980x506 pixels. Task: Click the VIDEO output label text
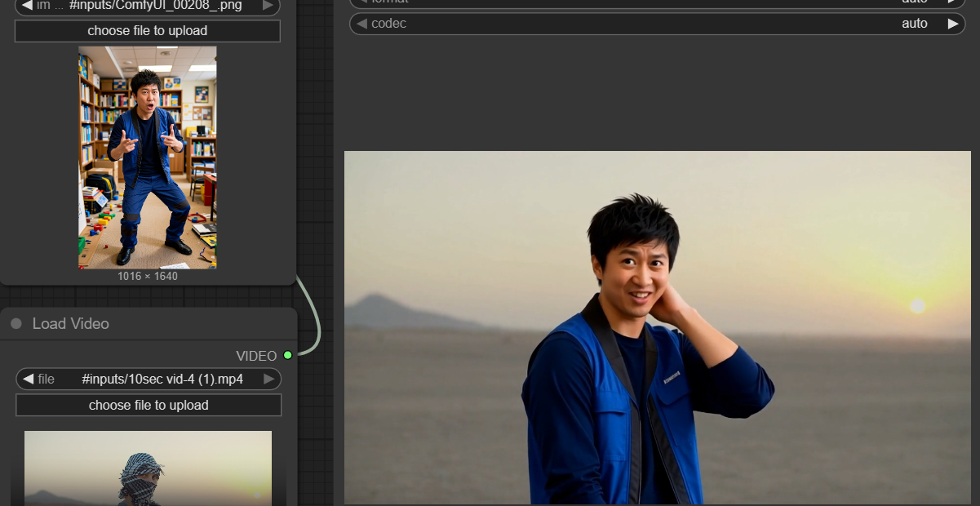[x=256, y=356]
